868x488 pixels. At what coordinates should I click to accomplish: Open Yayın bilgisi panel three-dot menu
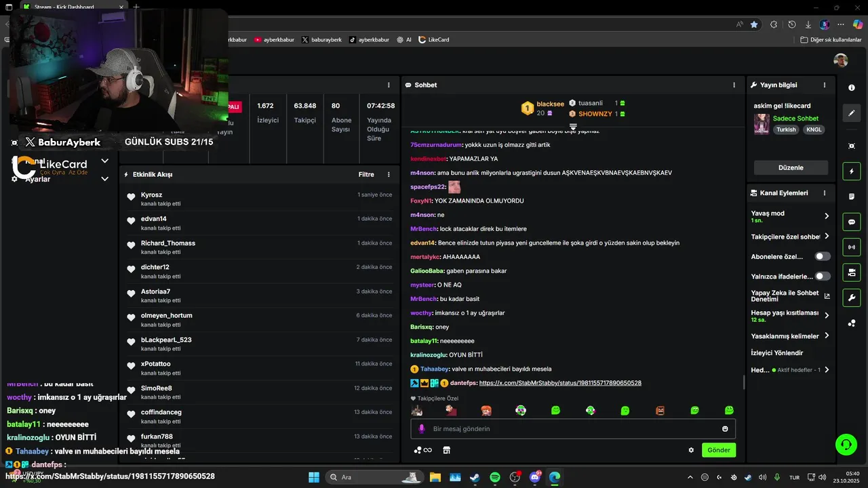click(x=825, y=85)
